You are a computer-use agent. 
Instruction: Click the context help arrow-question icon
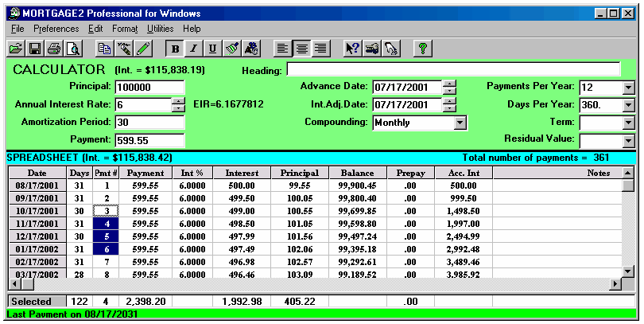[x=352, y=48]
